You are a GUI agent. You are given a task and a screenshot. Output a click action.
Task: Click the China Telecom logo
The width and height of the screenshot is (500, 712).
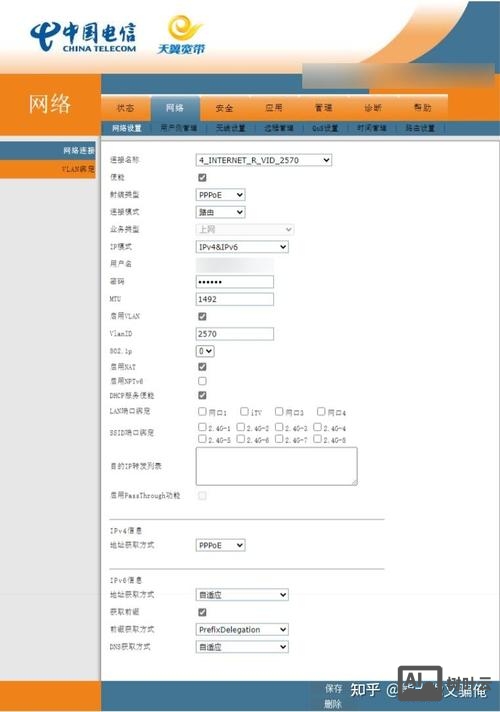tap(83, 37)
